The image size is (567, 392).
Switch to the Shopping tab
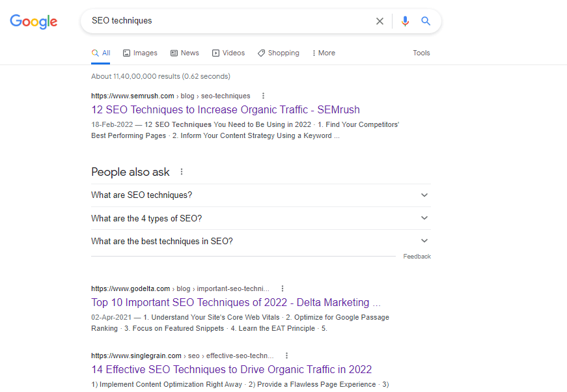[x=278, y=53]
